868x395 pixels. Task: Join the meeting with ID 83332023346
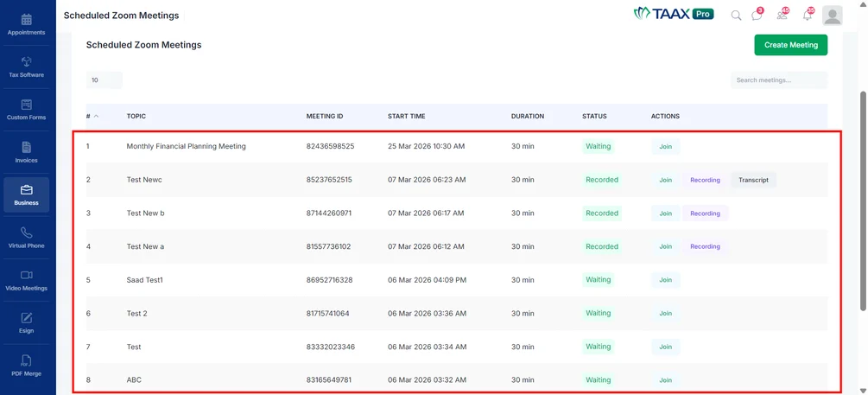pos(665,347)
